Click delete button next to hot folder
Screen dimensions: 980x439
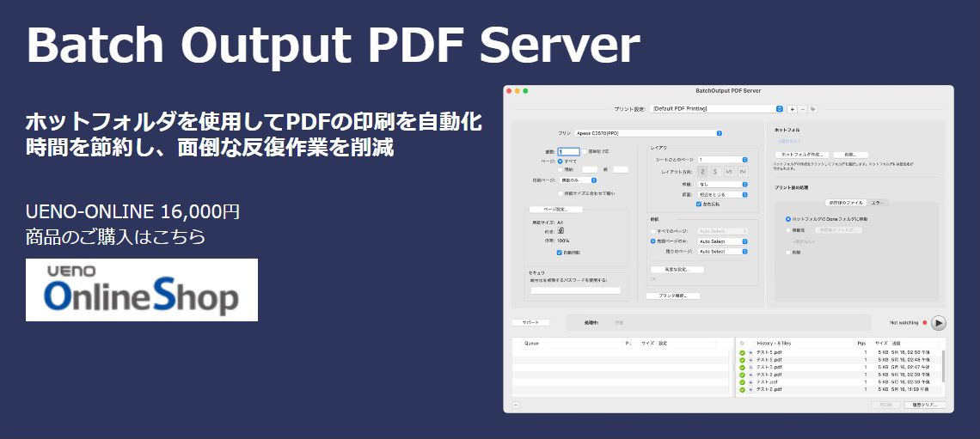pos(851,155)
